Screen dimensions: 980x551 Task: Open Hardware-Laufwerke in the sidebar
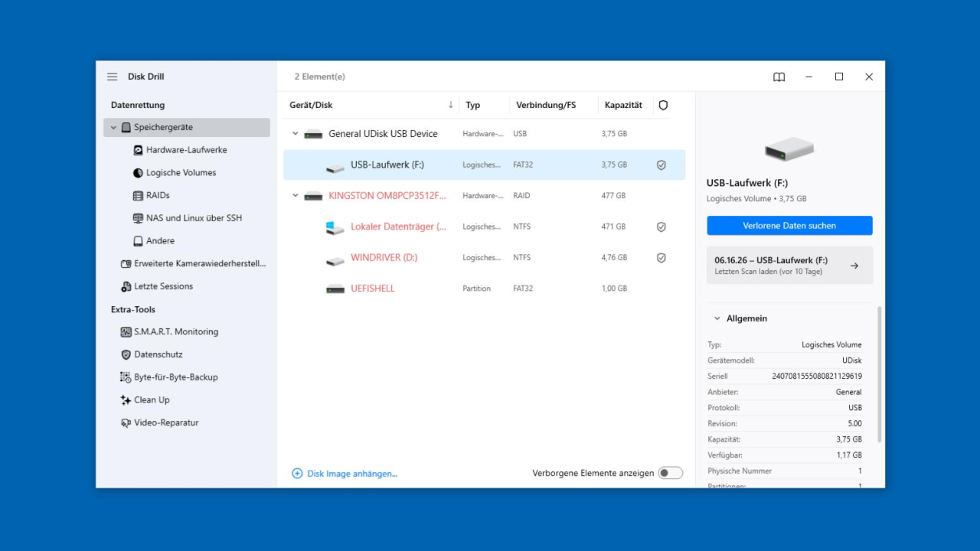[x=187, y=150]
